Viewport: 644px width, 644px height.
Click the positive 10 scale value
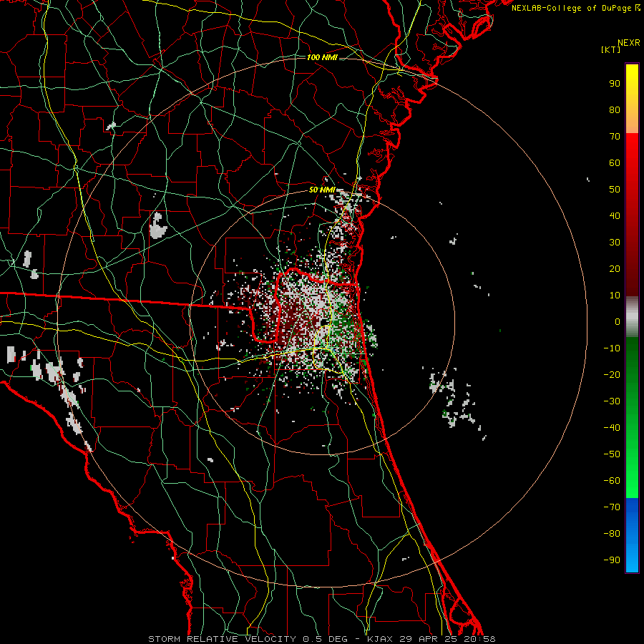pos(615,296)
